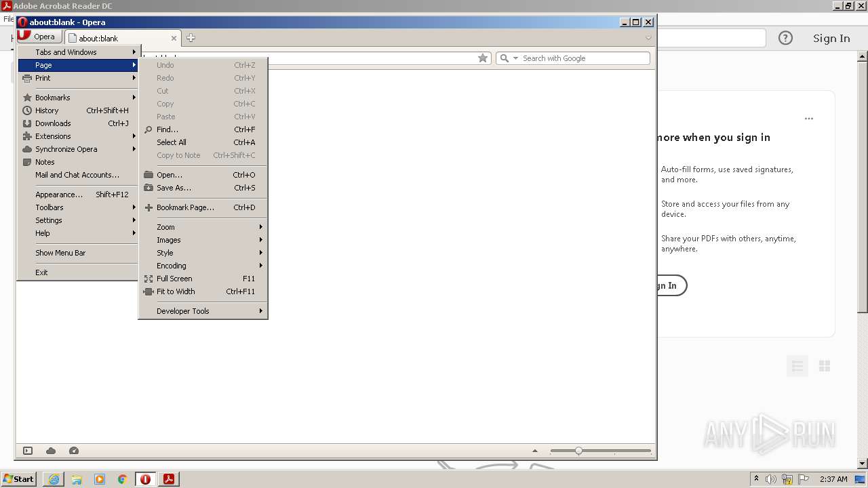Choose Find... in Page submenu

pos(203,129)
